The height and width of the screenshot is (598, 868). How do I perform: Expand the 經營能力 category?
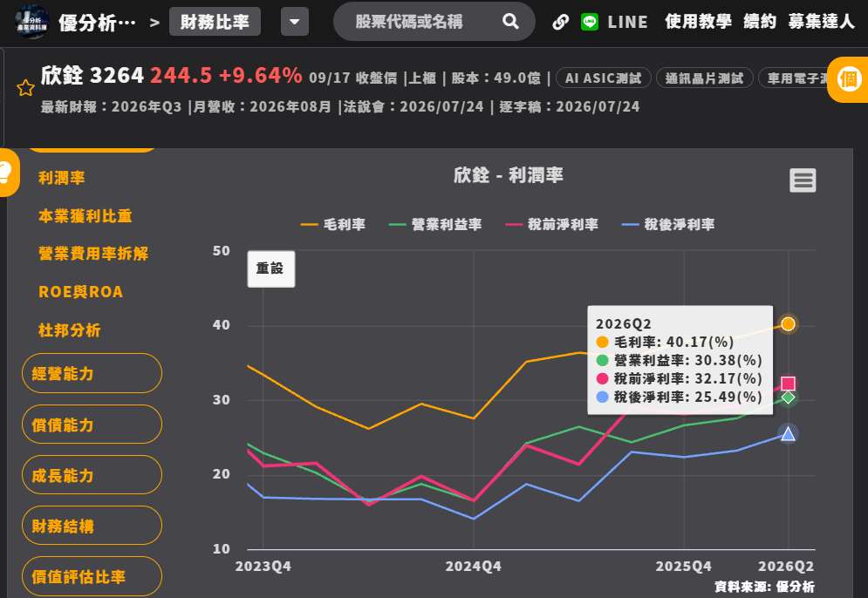[92, 373]
